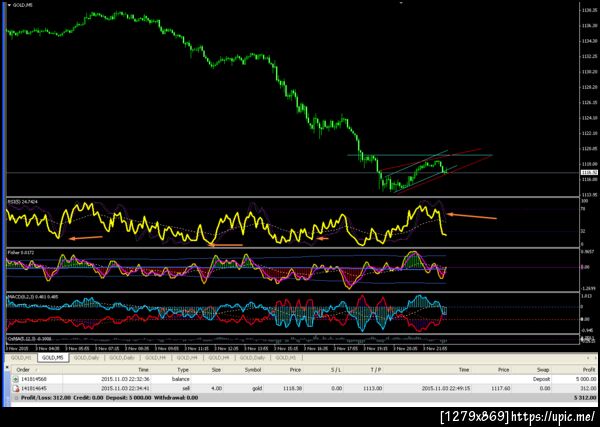The image size is (600, 427).
Task: Click the 1113.00 take profit cell
Action: (x=374, y=388)
